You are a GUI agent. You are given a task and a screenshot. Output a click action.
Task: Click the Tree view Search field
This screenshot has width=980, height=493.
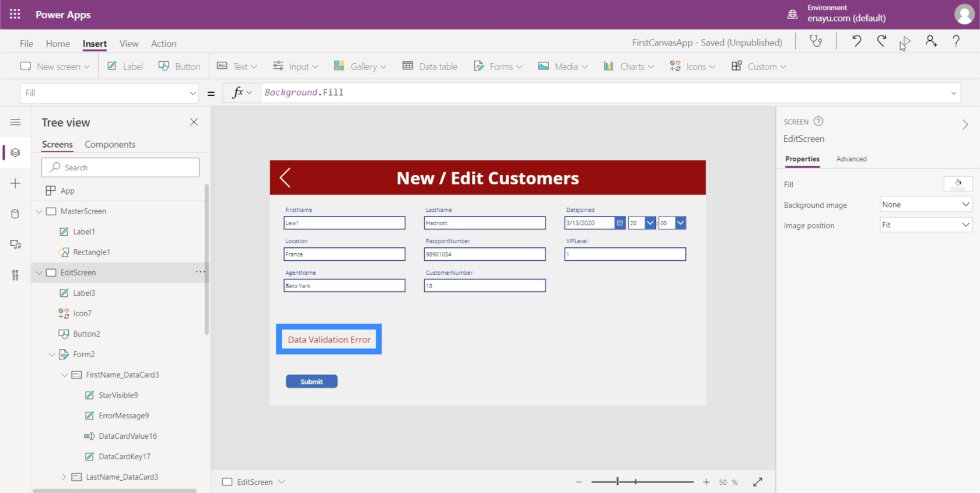pyautogui.click(x=120, y=167)
